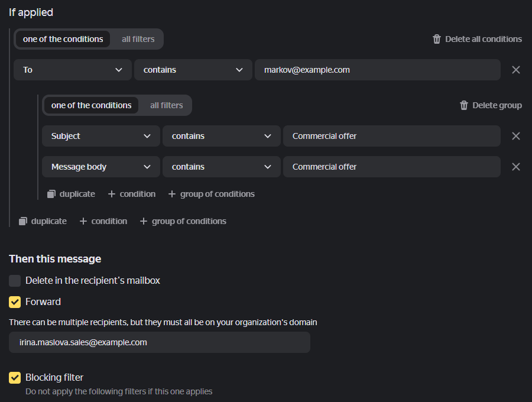Remove the Message body condition row
The image size is (532, 402).
pyautogui.click(x=515, y=167)
